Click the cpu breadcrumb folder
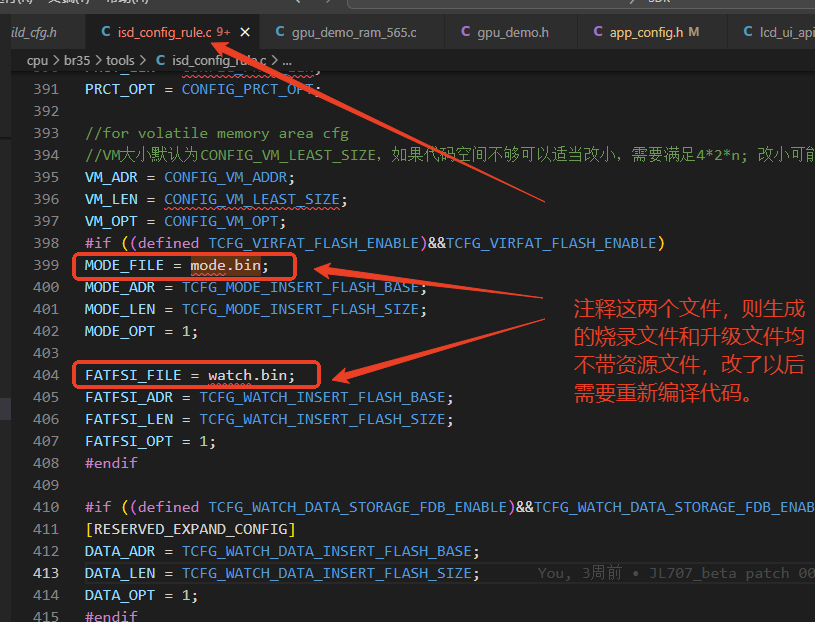815x622 pixels. (x=37, y=61)
